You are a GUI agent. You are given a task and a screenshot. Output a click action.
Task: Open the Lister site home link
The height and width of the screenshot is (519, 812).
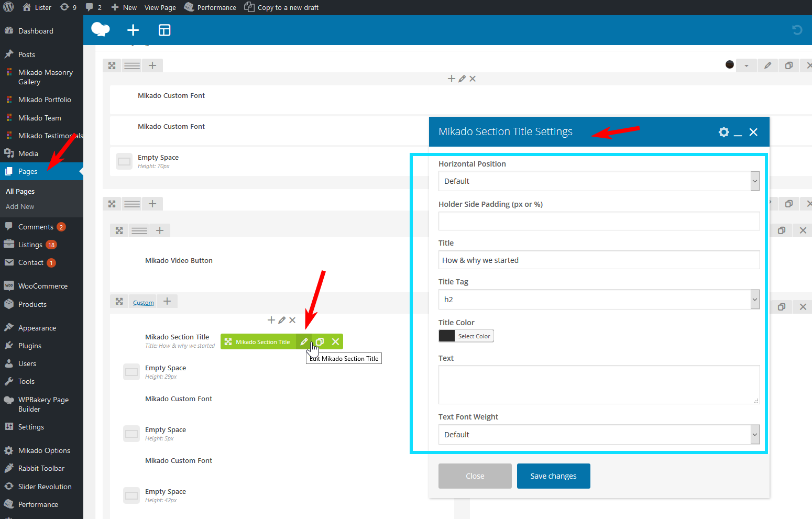click(x=37, y=7)
